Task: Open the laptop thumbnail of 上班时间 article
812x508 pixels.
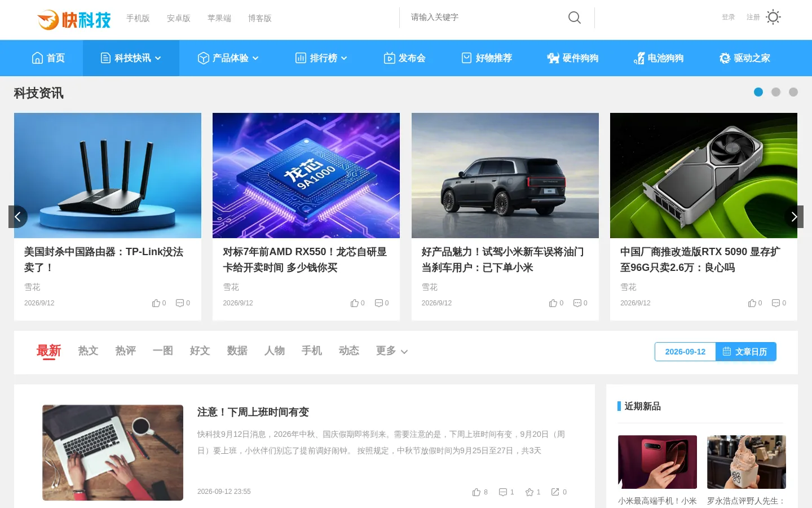Action: coord(113,453)
